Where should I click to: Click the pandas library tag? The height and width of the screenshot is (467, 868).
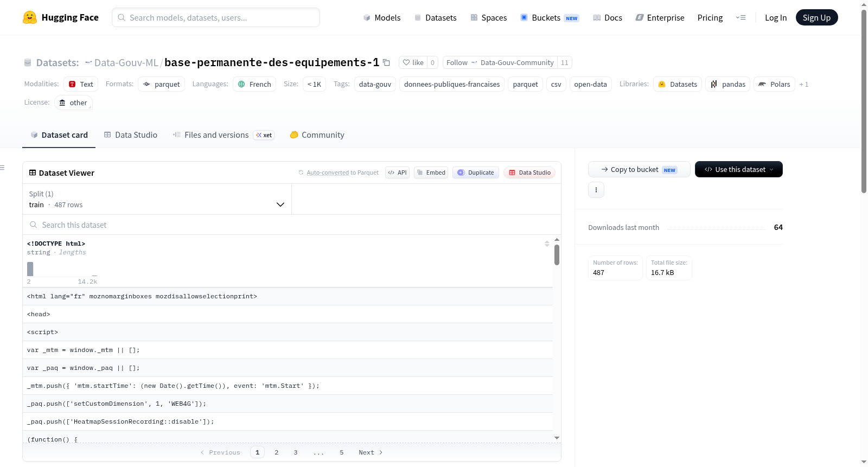(x=728, y=84)
